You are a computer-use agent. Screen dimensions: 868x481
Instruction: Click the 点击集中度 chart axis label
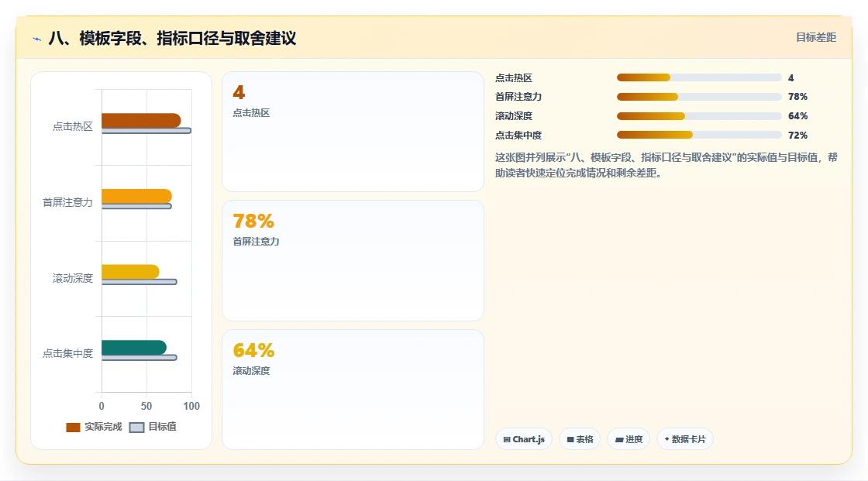67,353
